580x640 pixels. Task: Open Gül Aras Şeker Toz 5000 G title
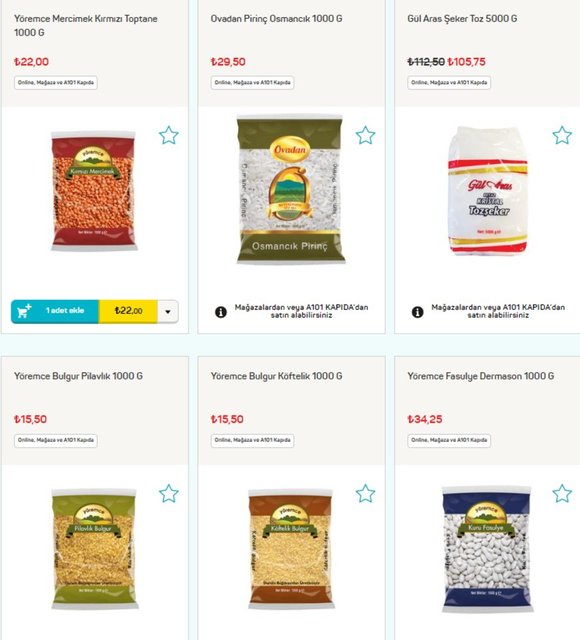(462, 19)
